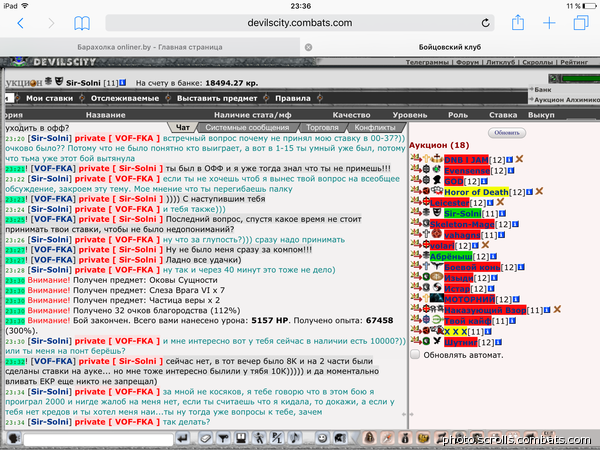The image size is (600, 450).
Task: Save chat log floppy icon
Action: pyautogui.click(x=241, y=438)
